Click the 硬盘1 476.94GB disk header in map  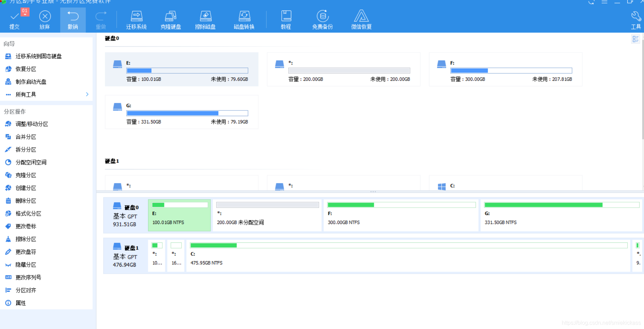pyautogui.click(x=126, y=256)
